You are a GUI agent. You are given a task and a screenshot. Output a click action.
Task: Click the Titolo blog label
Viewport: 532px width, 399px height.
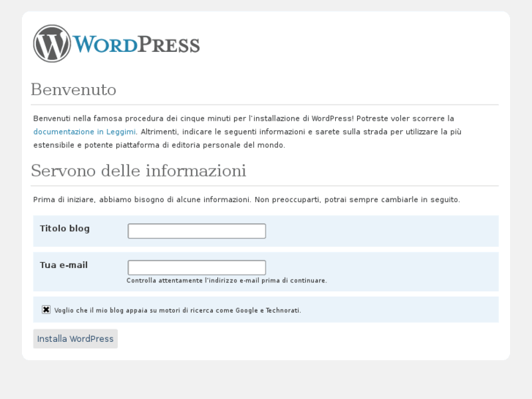pos(65,228)
